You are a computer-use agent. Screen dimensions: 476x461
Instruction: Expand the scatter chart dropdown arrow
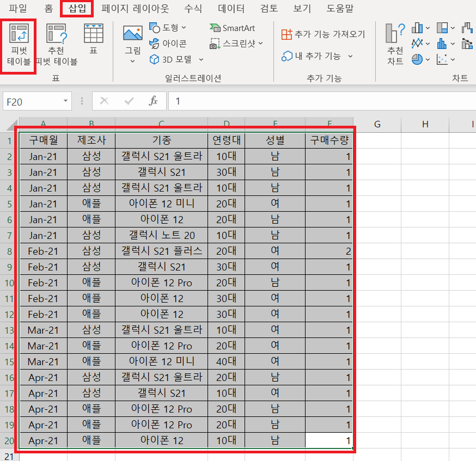coord(453,59)
